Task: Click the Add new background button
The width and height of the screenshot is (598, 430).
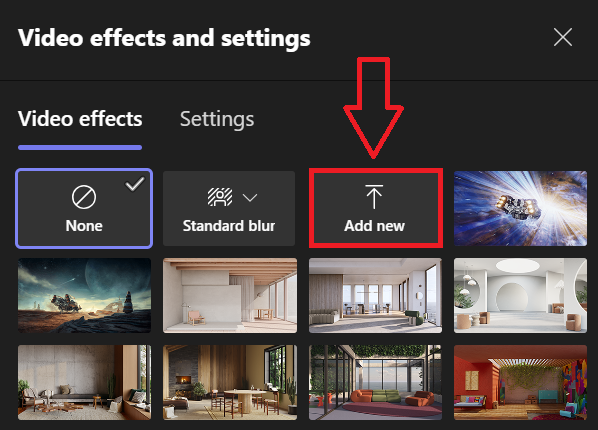Action: click(376, 208)
